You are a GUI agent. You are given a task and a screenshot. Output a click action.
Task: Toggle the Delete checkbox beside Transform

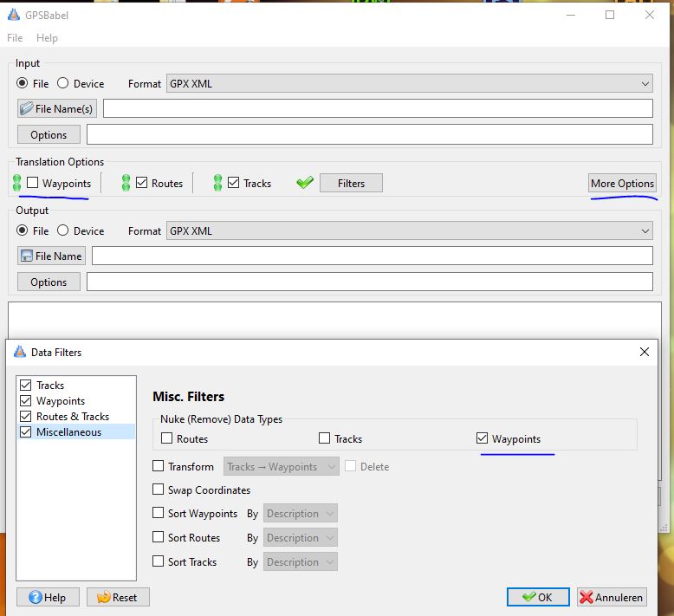(350, 466)
